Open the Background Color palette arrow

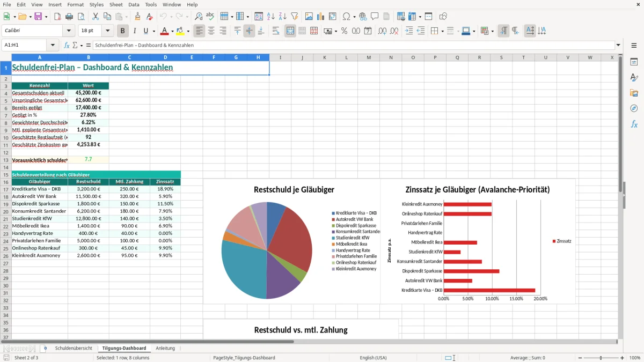[188, 31]
